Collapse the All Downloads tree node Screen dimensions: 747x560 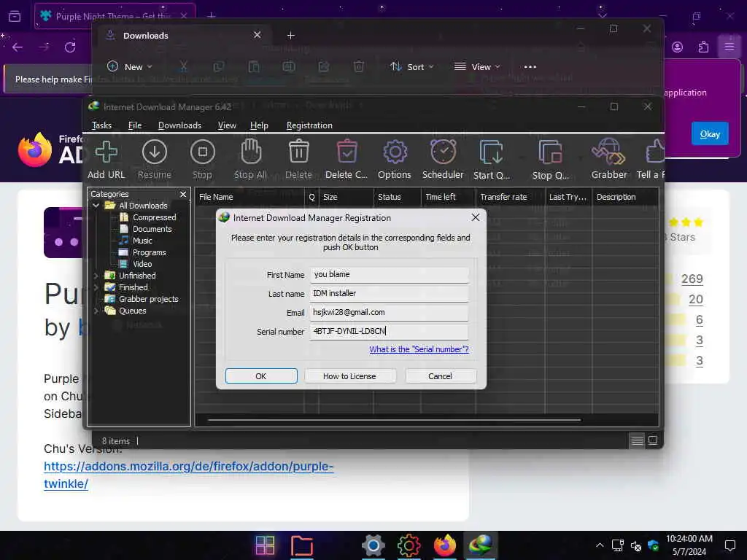tap(96, 206)
